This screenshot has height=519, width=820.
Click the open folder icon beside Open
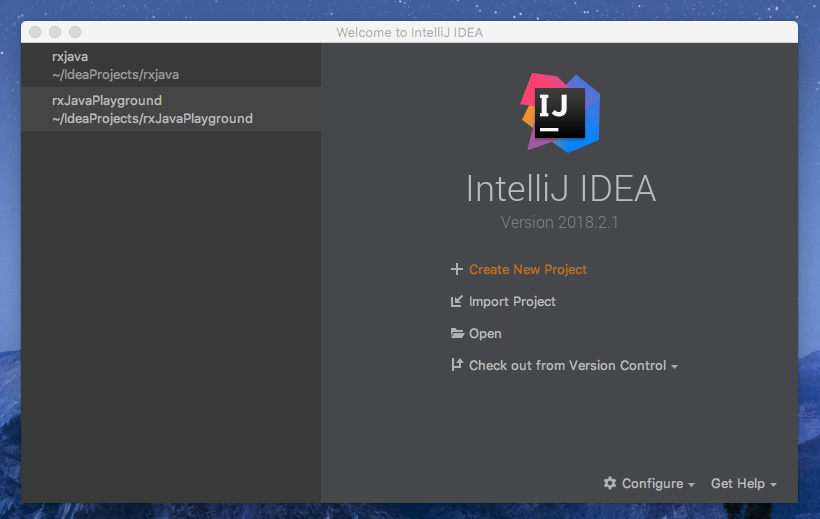457,333
